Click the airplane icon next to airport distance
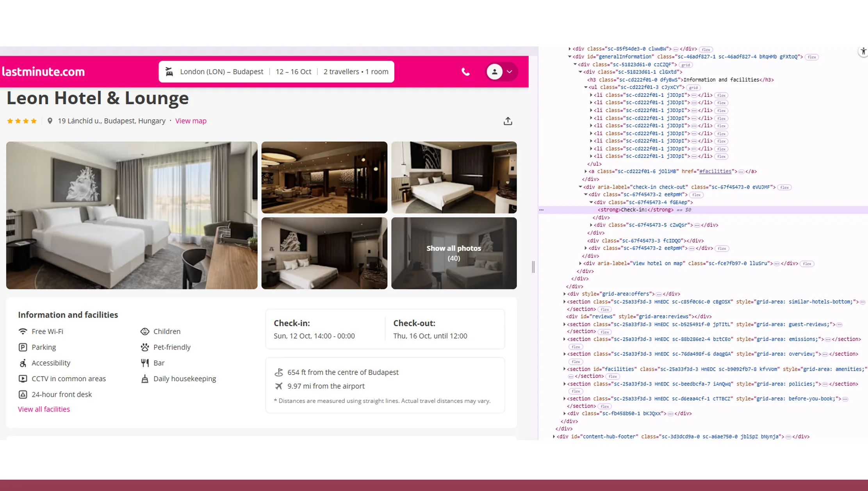The image size is (868, 491). [278, 386]
